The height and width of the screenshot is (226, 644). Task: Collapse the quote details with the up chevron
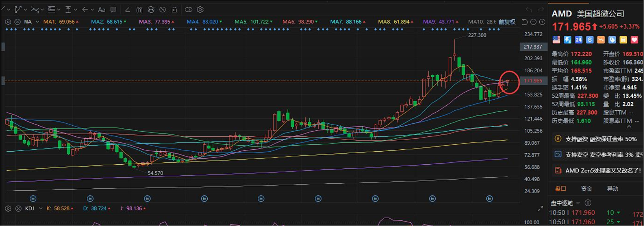(629, 127)
